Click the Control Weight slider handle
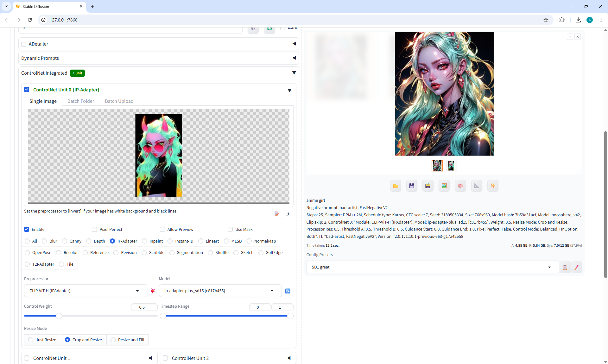The width and height of the screenshot is (608, 364). point(59,316)
